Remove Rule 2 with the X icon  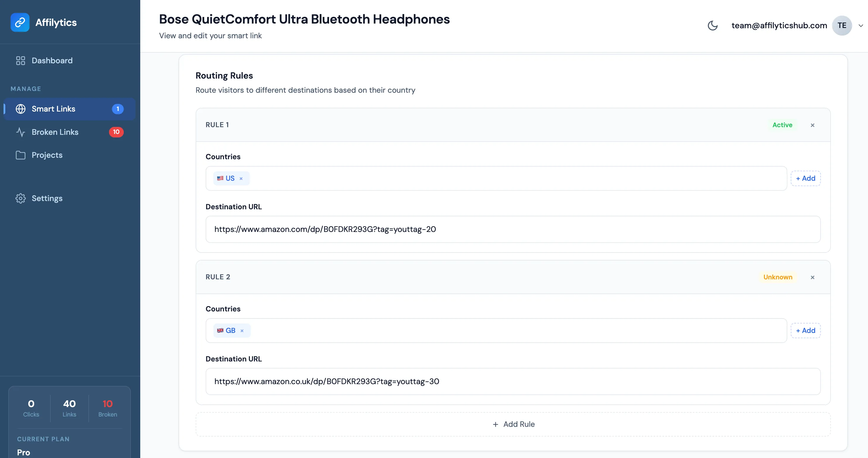pos(812,277)
